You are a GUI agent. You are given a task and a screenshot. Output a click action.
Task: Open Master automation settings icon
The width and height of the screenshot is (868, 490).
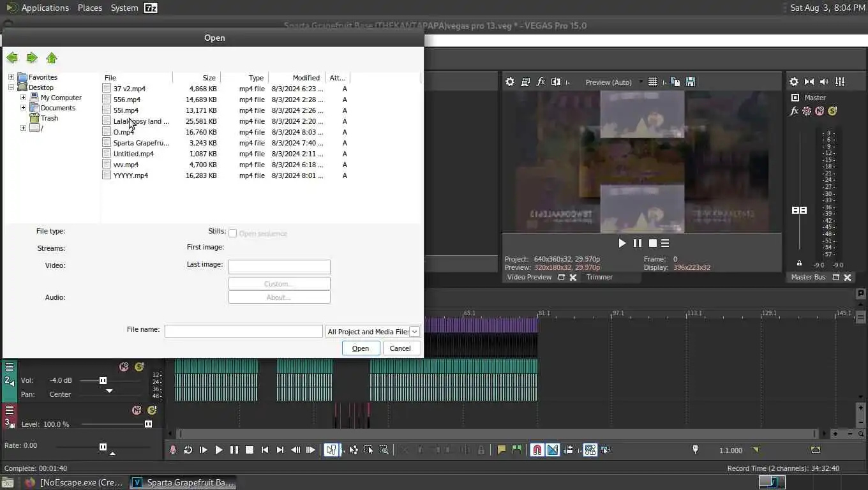click(807, 111)
